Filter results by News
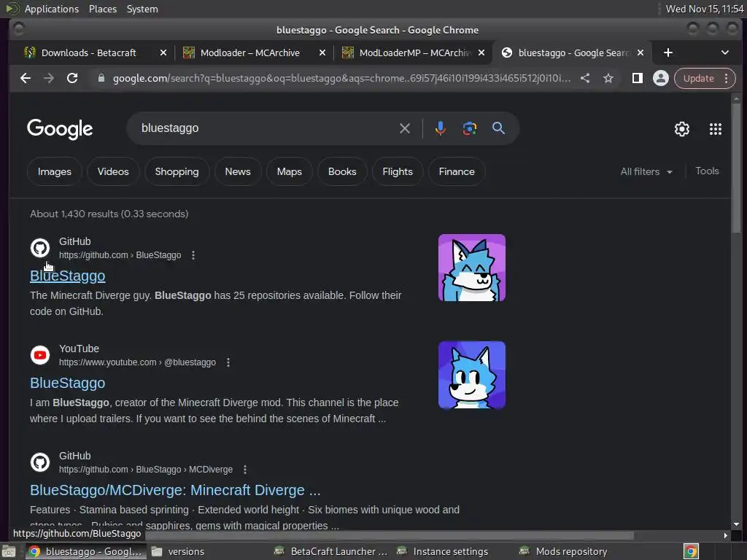This screenshot has height=560, width=747. click(238, 171)
